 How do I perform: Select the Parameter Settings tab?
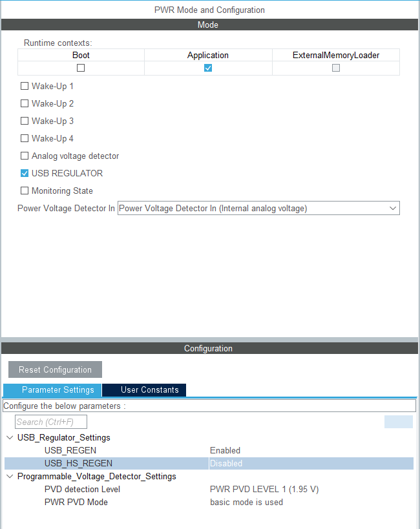click(52, 390)
